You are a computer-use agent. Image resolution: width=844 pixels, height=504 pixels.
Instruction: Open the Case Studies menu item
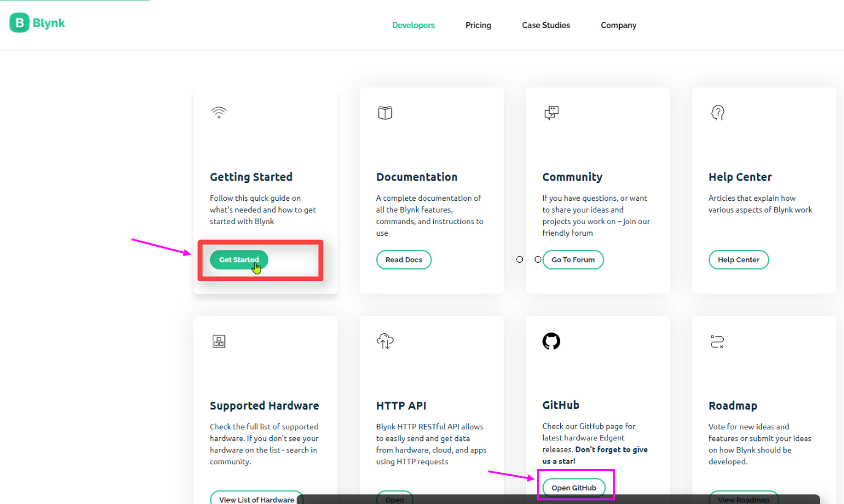[x=546, y=25]
